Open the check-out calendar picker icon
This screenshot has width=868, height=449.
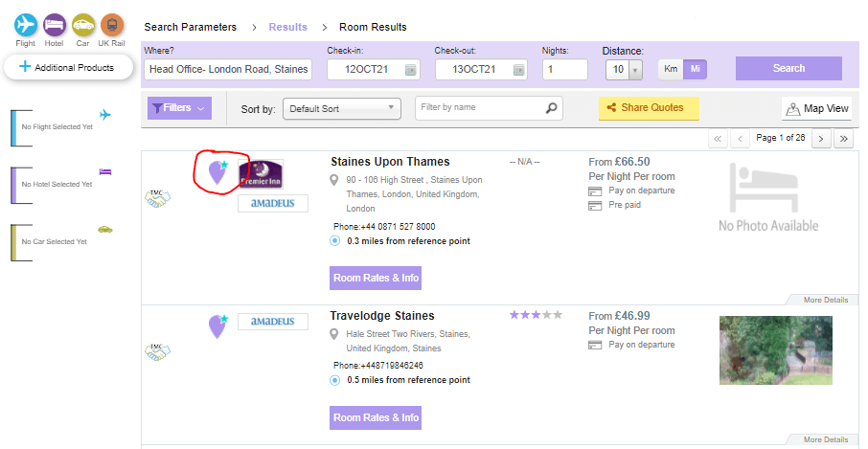(x=518, y=70)
